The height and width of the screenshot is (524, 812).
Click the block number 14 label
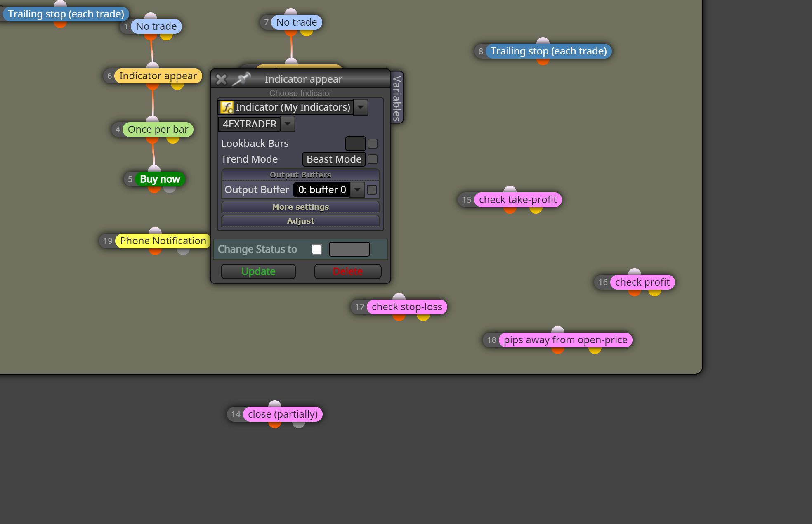point(236,414)
